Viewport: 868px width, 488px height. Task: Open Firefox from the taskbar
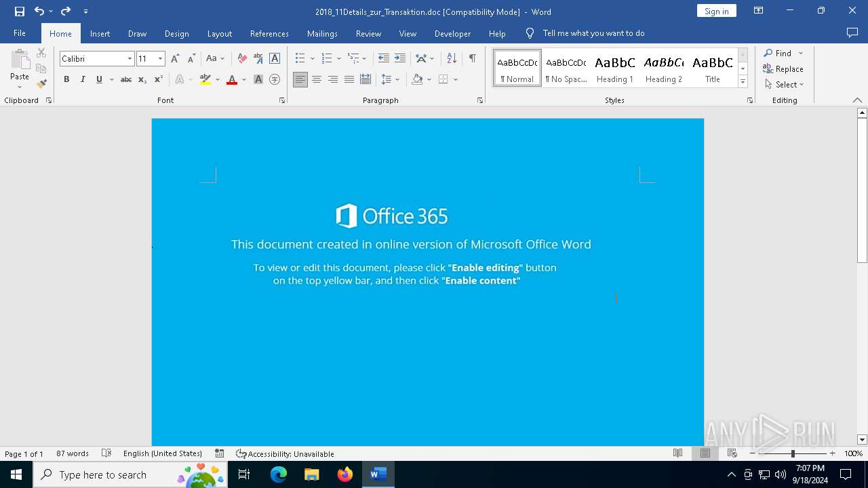tap(345, 474)
